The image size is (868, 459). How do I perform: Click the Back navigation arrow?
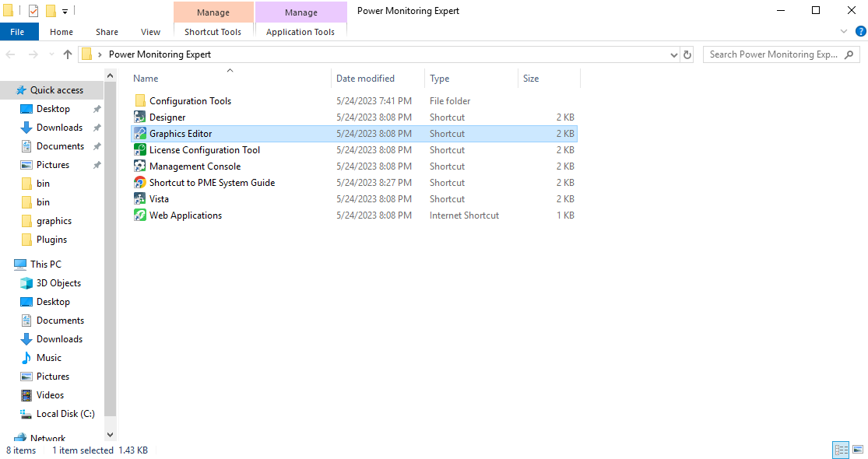(11, 54)
